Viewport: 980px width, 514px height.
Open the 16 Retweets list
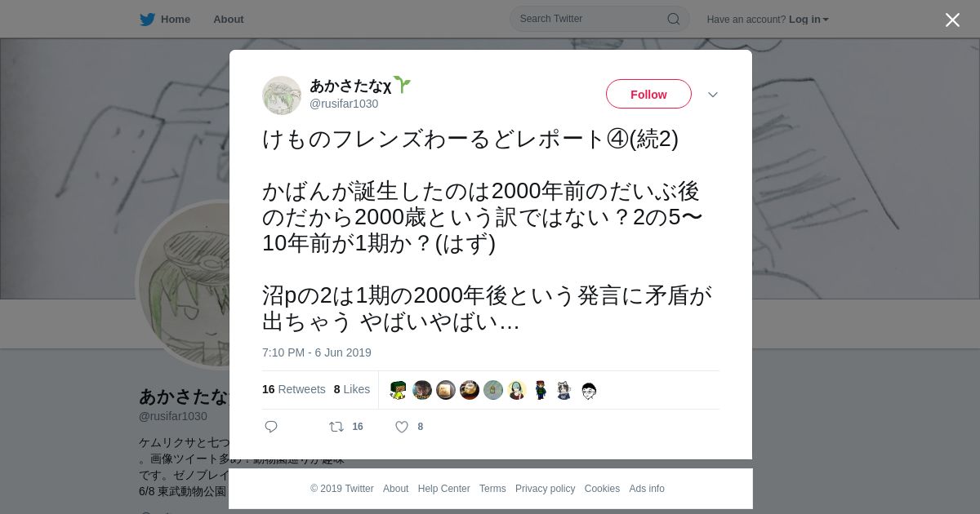coord(294,390)
